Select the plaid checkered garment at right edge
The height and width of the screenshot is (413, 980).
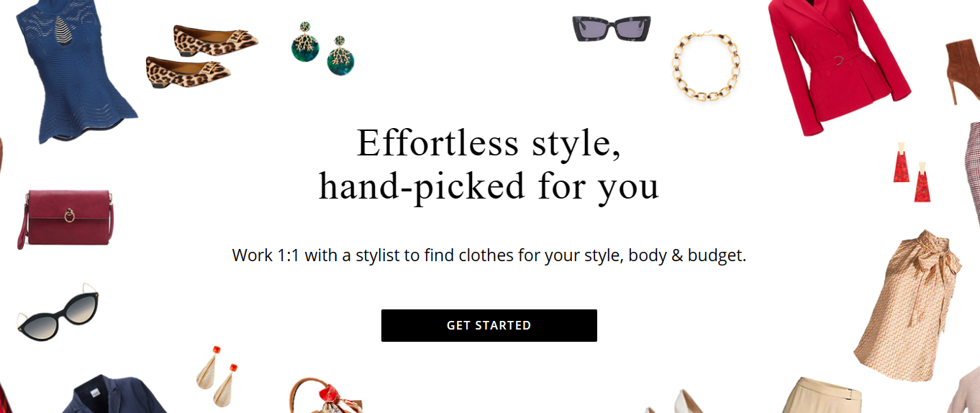point(971,173)
